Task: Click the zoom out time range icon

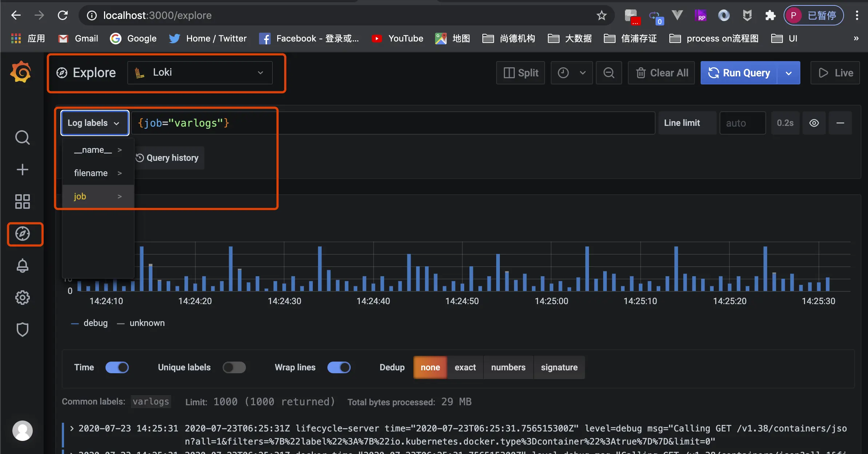Action: point(609,73)
